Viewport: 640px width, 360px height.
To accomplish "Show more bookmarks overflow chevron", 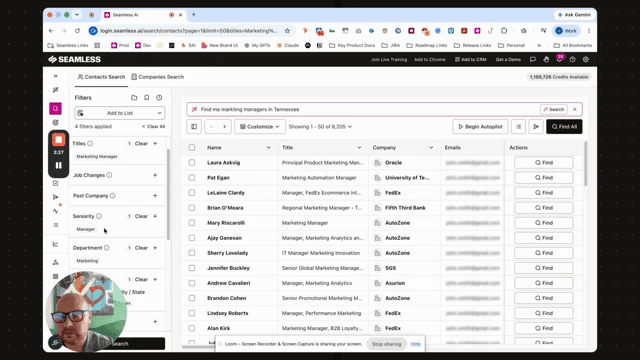I will point(539,45).
